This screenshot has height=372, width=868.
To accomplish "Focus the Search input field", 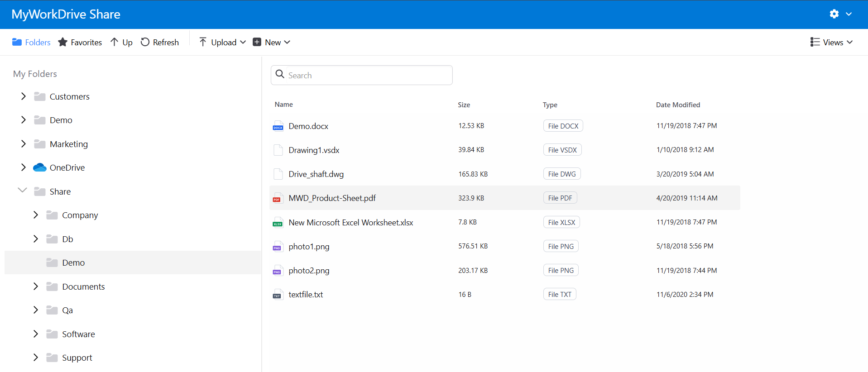I will pos(362,75).
